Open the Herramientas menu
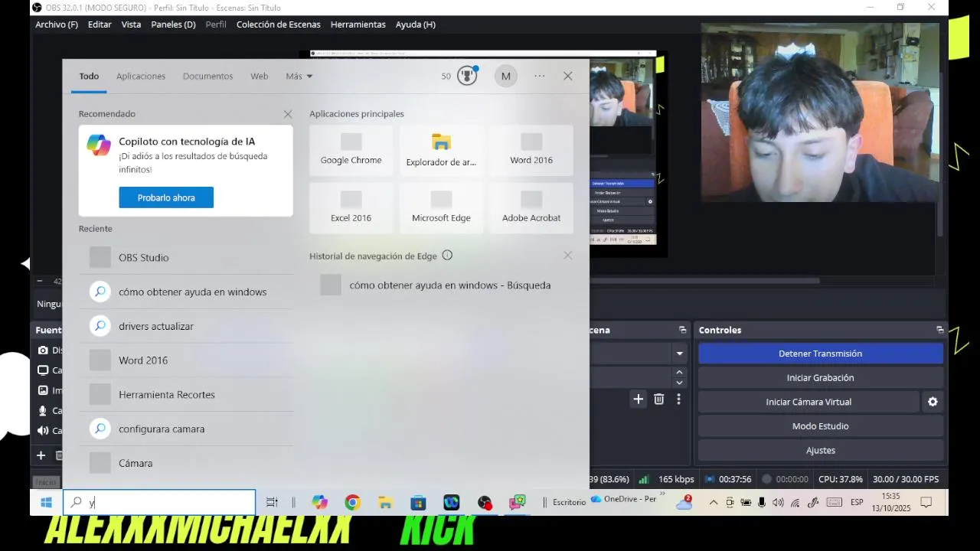Image resolution: width=980 pixels, height=551 pixels. 358,24
